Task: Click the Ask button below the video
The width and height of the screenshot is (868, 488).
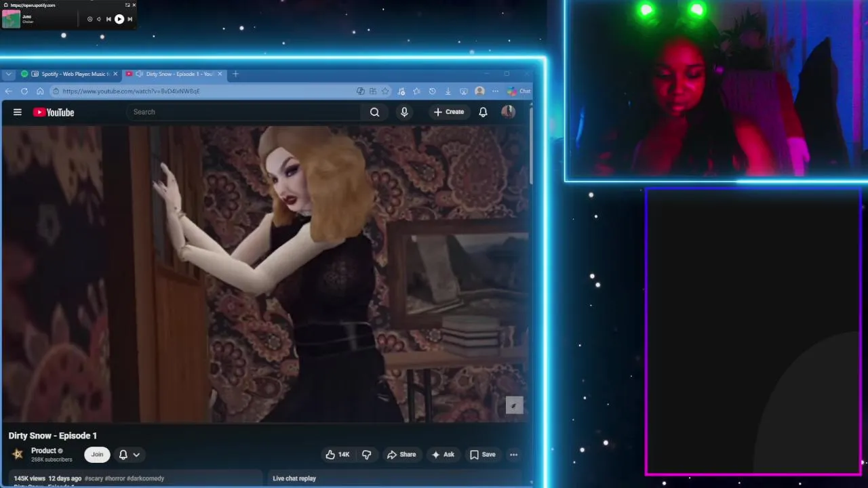Action: pyautogui.click(x=443, y=455)
